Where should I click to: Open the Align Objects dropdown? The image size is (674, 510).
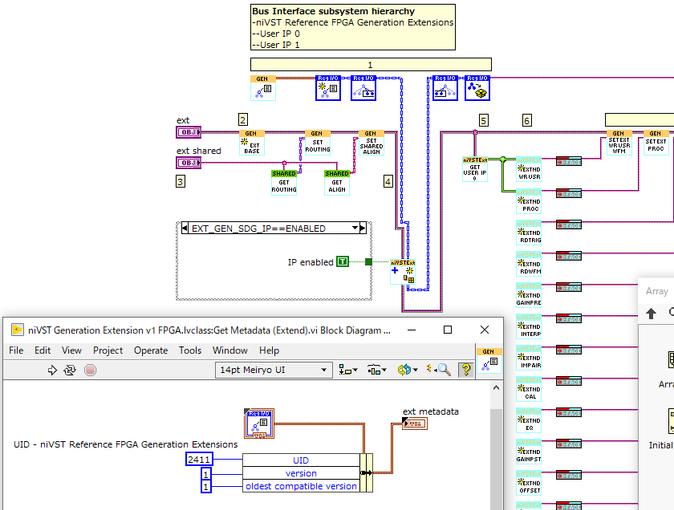pos(350,370)
